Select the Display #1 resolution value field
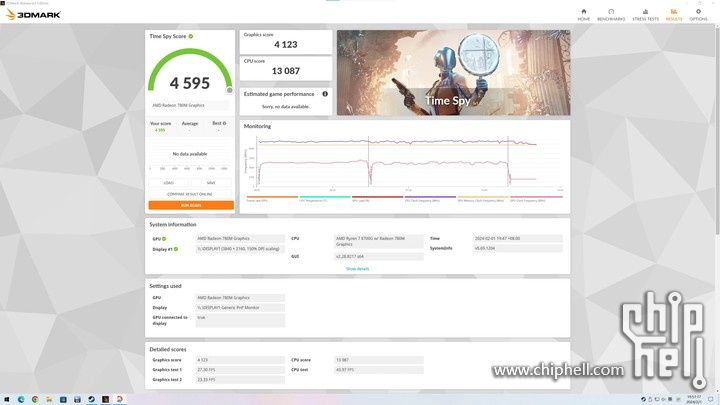Image resolution: width=720 pixels, height=405 pixels. (240, 249)
